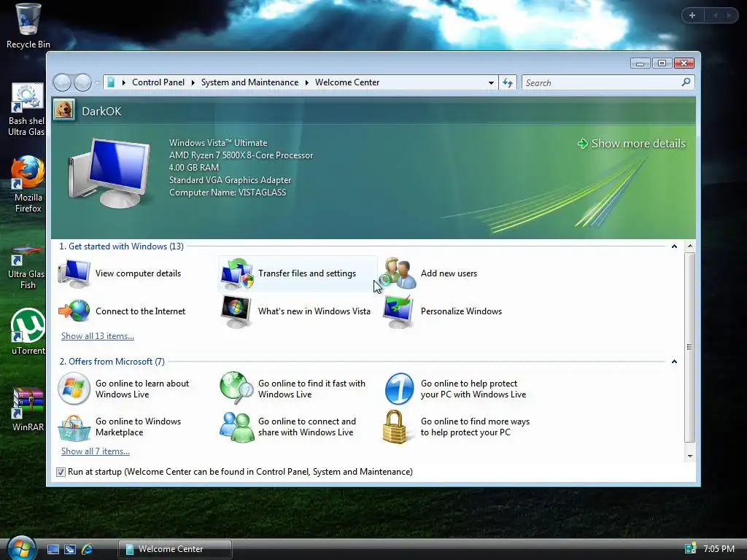The width and height of the screenshot is (747, 560).
Task: Select the find it fast magnifier globe icon
Action: 237,388
